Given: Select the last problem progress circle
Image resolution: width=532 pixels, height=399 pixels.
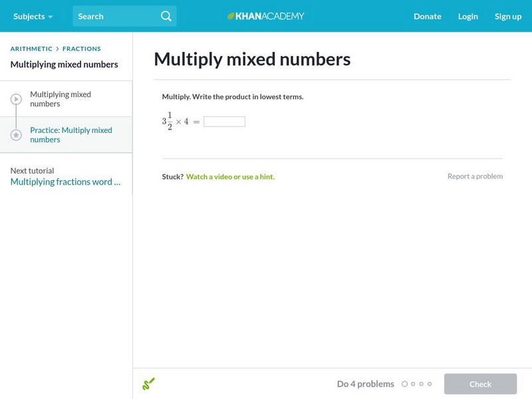Looking at the screenshot, I should [x=430, y=384].
